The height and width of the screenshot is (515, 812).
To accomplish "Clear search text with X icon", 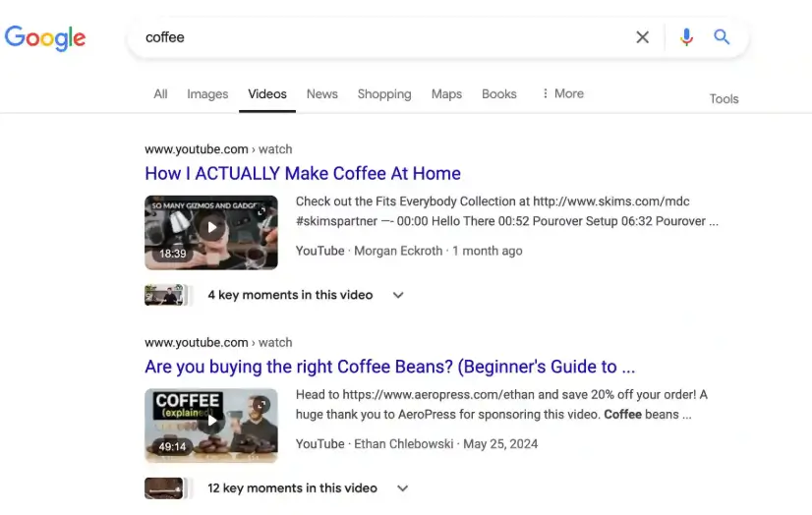I will (x=642, y=37).
